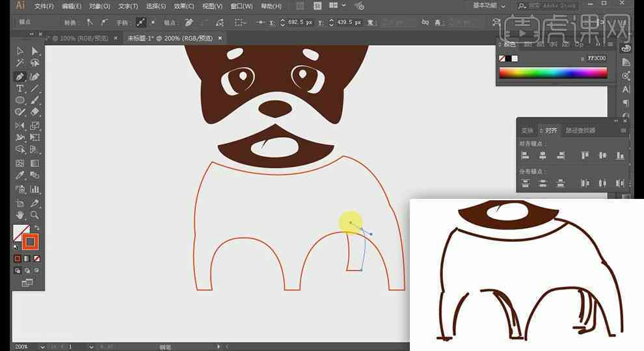Select the Hand tool
Viewport: 644px width, 351px height.
click(x=20, y=215)
